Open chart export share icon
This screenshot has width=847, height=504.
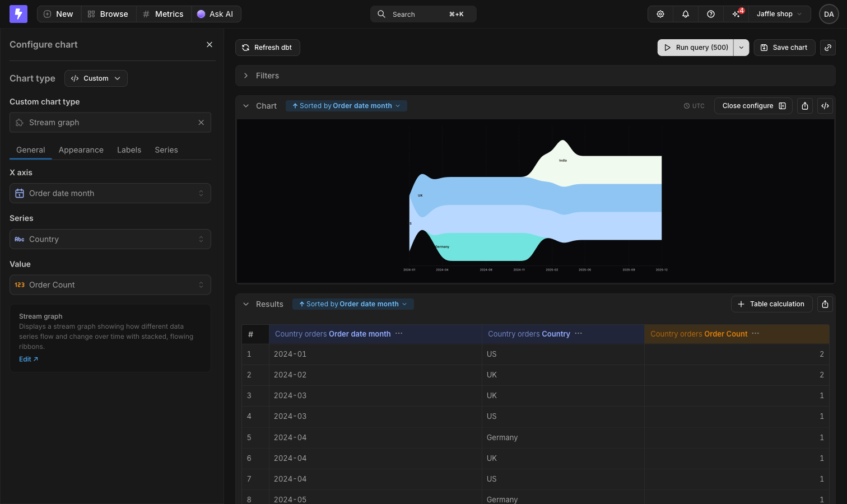(x=805, y=106)
